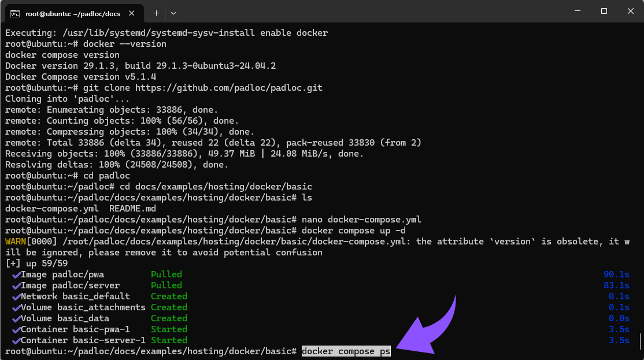This screenshot has width=644, height=360.
Task: Click the 'Created' status for Volume basic_attachments
Action: pos(169,307)
